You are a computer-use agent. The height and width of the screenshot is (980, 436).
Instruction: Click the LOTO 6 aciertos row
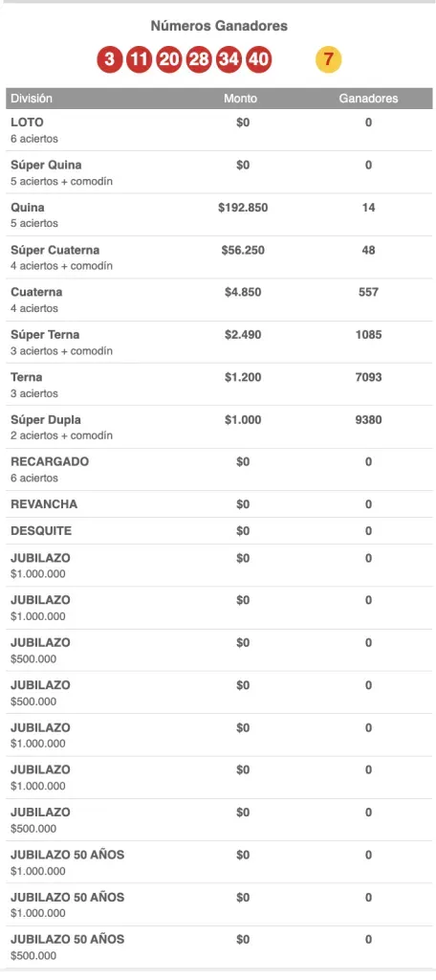(219, 130)
